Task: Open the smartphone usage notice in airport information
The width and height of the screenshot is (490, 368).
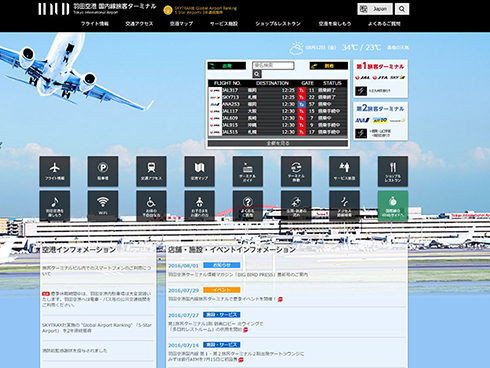Action: [x=97, y=271]
